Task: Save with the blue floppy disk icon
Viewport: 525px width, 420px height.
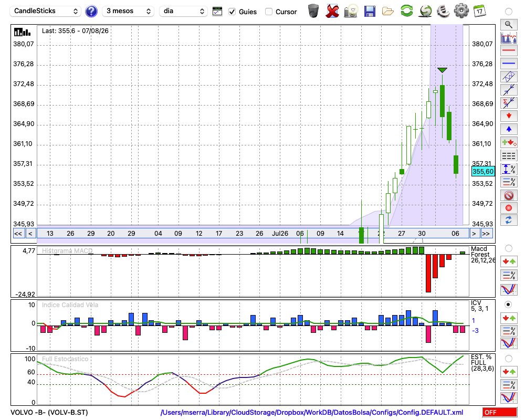Action: pyautogui.click(x=370, y=11)
